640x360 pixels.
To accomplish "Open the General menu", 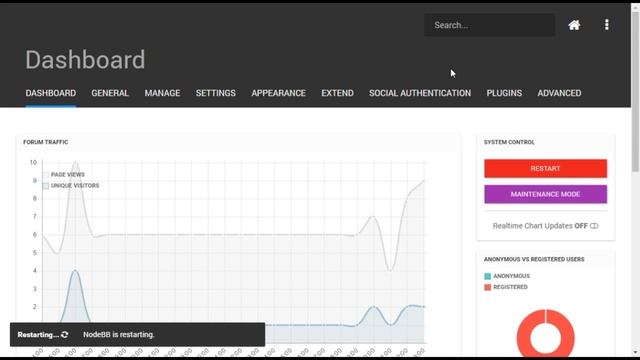I will coord(110,93).
